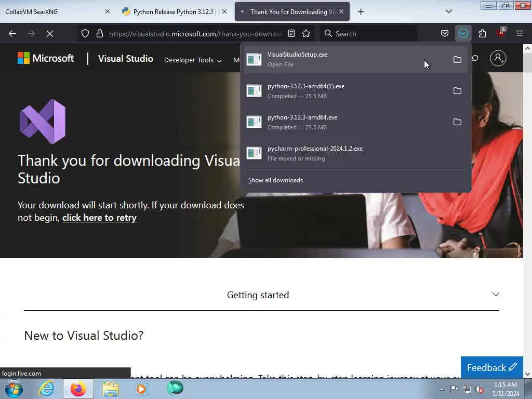Launch Internet Explorer from the taskbar

tap(46, 389)
